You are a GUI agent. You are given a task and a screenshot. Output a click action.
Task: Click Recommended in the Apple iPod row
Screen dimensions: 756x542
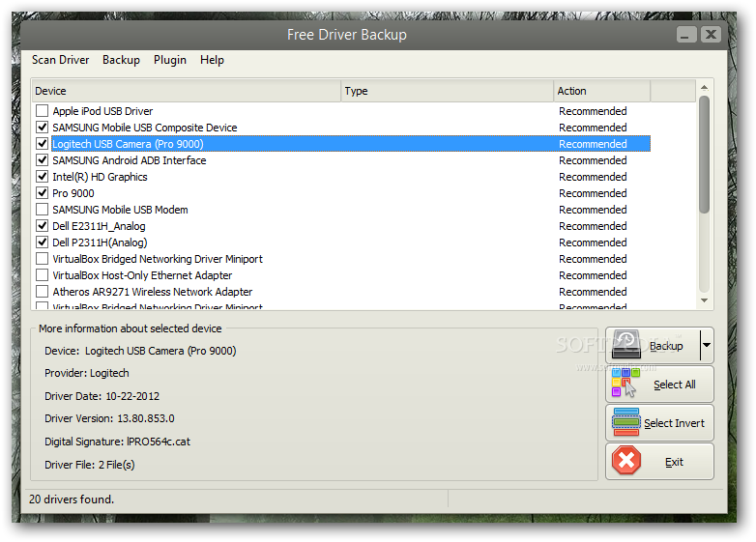[593, 111]
